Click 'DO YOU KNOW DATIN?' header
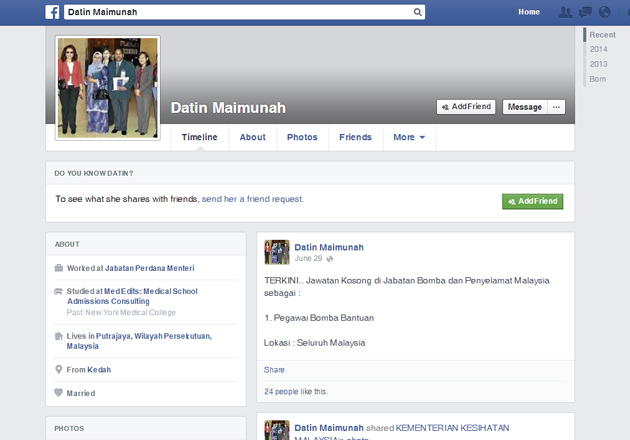Viewport: 630px width, 440px height. tap(94, 174)
